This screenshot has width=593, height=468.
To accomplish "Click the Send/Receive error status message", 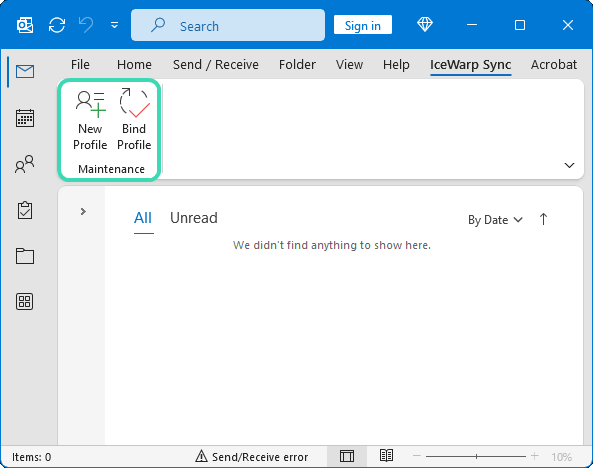I will pyautogui.click(x=260, y=457).
